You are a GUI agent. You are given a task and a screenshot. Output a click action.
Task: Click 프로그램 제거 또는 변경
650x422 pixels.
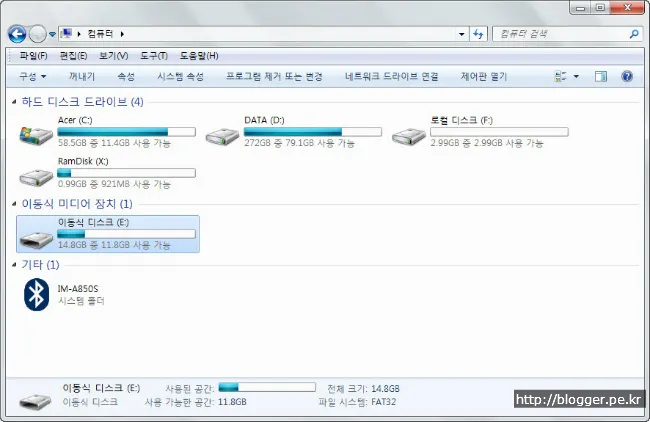click(x=274, y=76)
